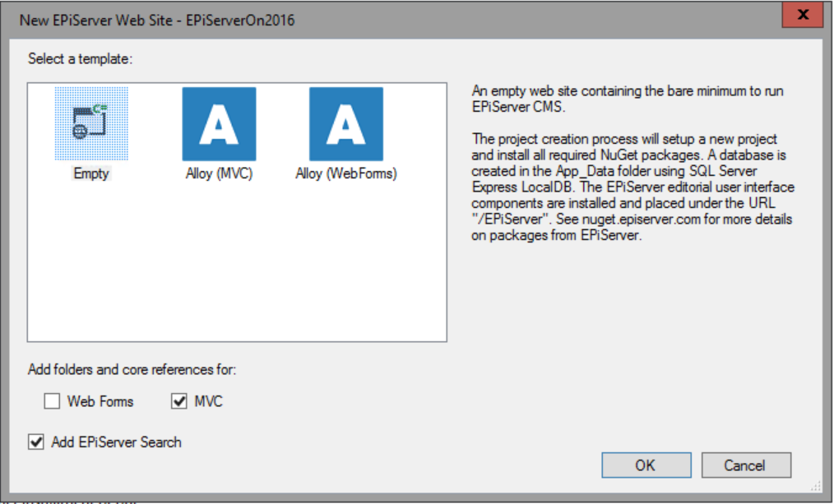Select the Empty template icon
Viewport: 834px width, 504px height.
(91, 123)
